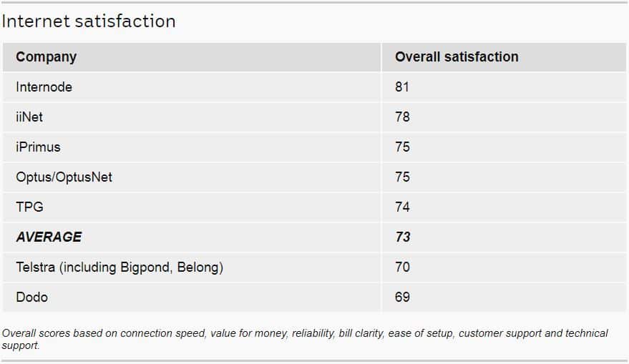The width and height of the screenshot is (629, 364).
Task: Click the score 75 in iPrimus row
Action: tap(402, 147)
